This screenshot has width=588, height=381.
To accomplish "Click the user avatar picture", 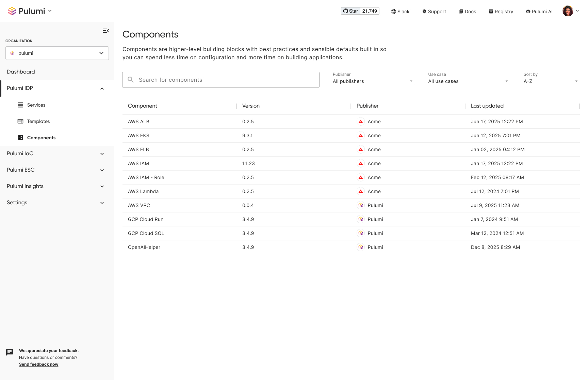I will click(568, 11).
